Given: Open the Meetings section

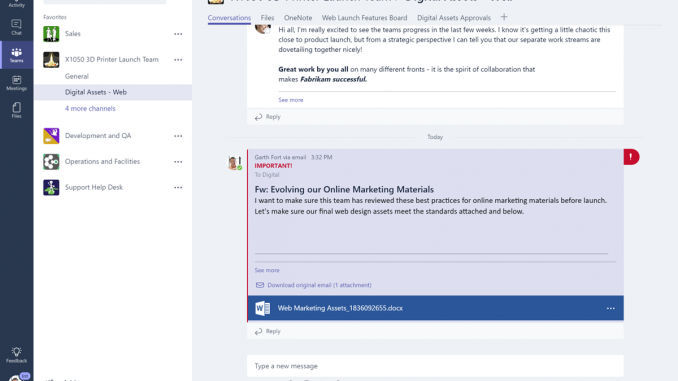Looking at the screenshot, I should (16, 83).
